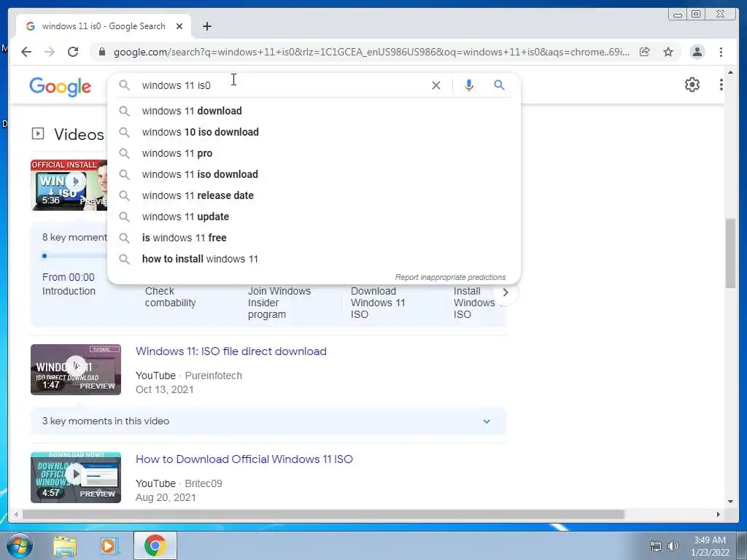747x560 pixels.
Task: Choose suggestion windows 11 pro
Action: 314,153
